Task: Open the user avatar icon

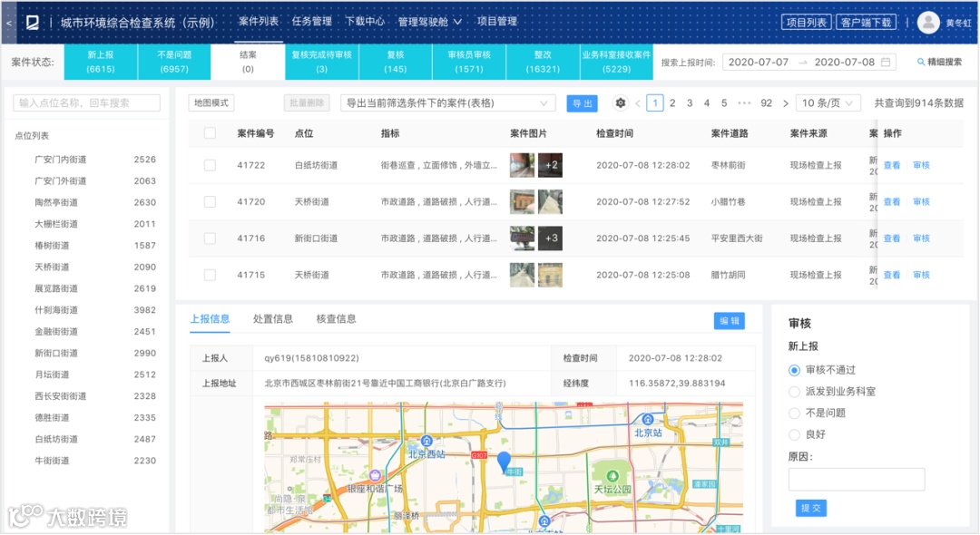Action: 928,23
